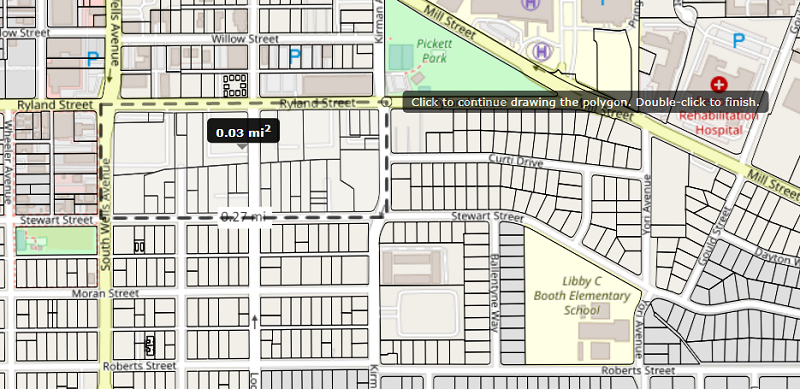This screenshot has height=389, width=800.
Task: Click the Ballentyne Way street label
Action: (494, 294)
